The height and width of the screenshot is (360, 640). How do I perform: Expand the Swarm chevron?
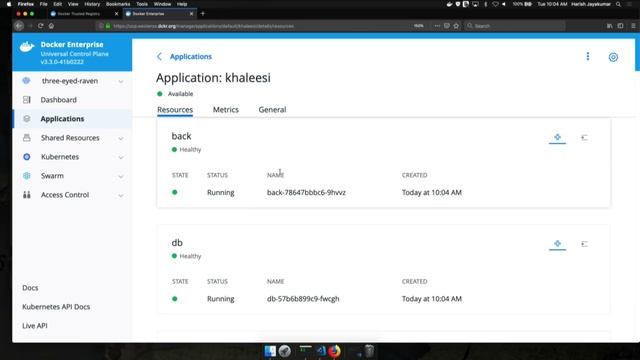click(121, 176)
